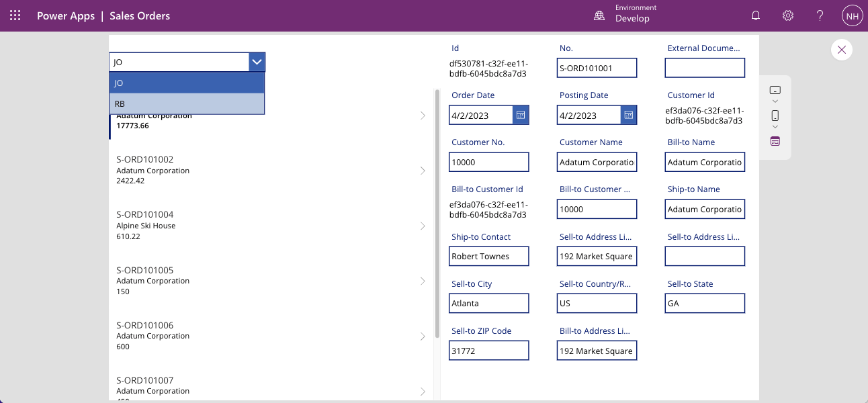Click the Bill-to Customer No. field
868x403 pixels.
(x=597, y=209)
